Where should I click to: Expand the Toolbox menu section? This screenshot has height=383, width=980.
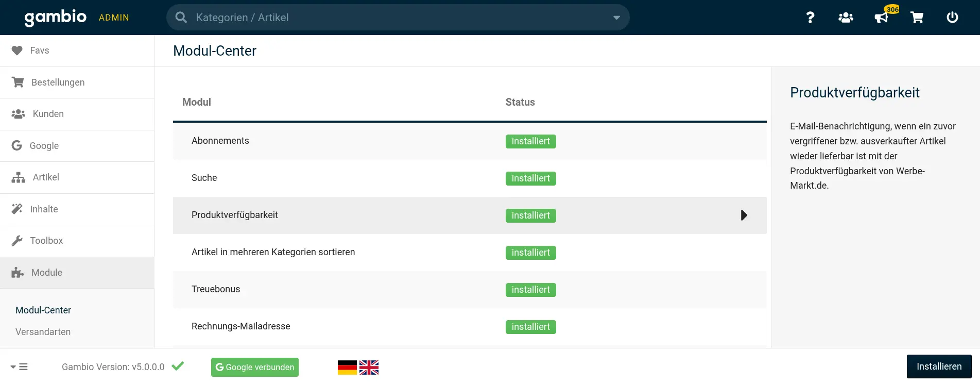(46, 241)
